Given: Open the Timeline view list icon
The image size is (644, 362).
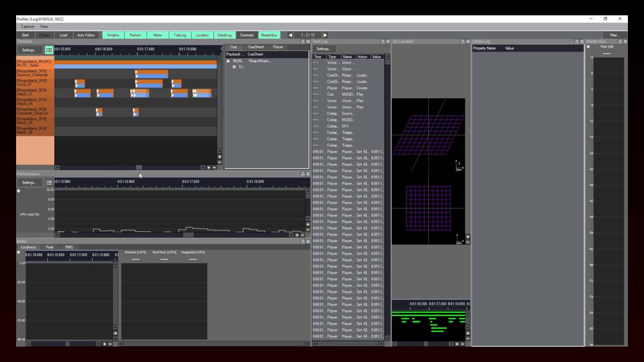Looking at the screenshot, I should pos(49,50).
